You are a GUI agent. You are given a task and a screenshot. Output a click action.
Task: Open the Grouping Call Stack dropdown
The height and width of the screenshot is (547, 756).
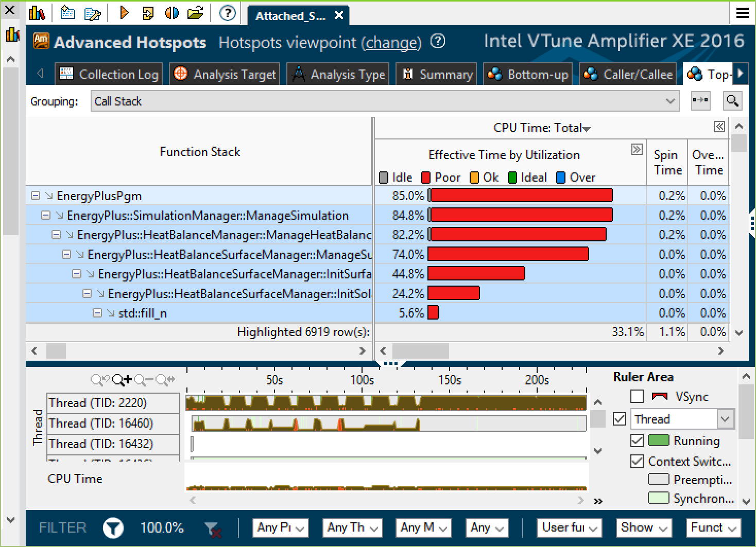[x=671, y=101]
